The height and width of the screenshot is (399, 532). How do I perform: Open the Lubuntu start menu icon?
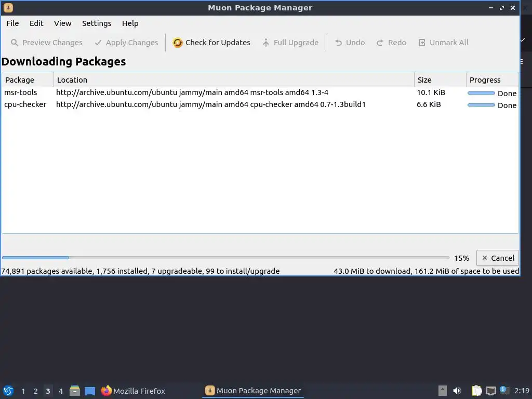8,391
